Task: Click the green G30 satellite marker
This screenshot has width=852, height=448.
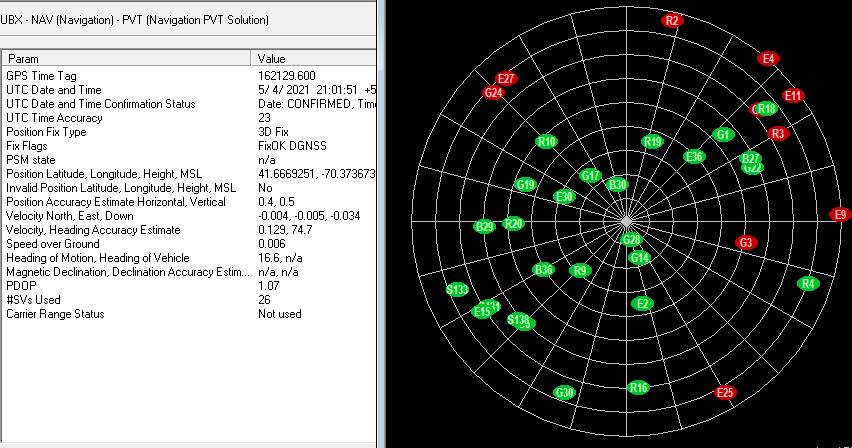Action: tap(565, 393)
